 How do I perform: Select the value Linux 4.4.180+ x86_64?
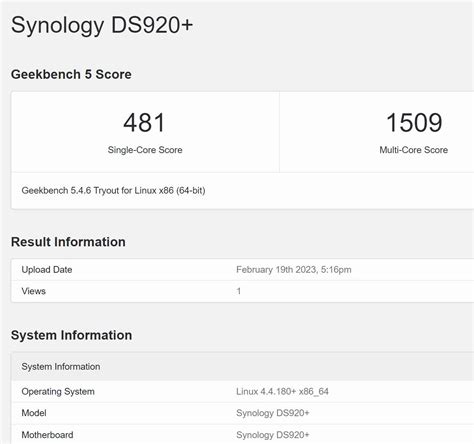pos(282,392)
